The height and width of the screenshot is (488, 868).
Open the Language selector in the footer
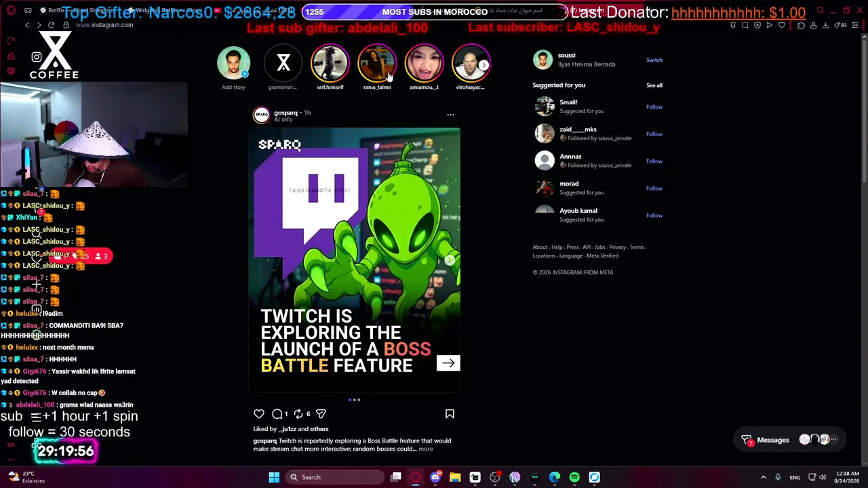tap(571, 256)
